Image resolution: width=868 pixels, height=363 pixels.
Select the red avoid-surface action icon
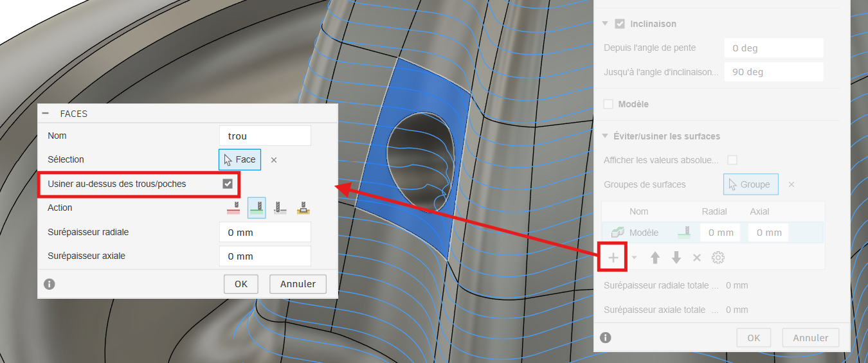click(x=233, y=208)
